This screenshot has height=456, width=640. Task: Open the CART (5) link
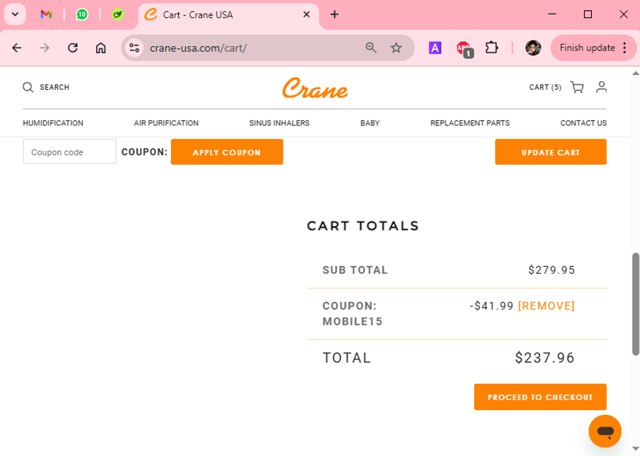(x=545, y=87)
